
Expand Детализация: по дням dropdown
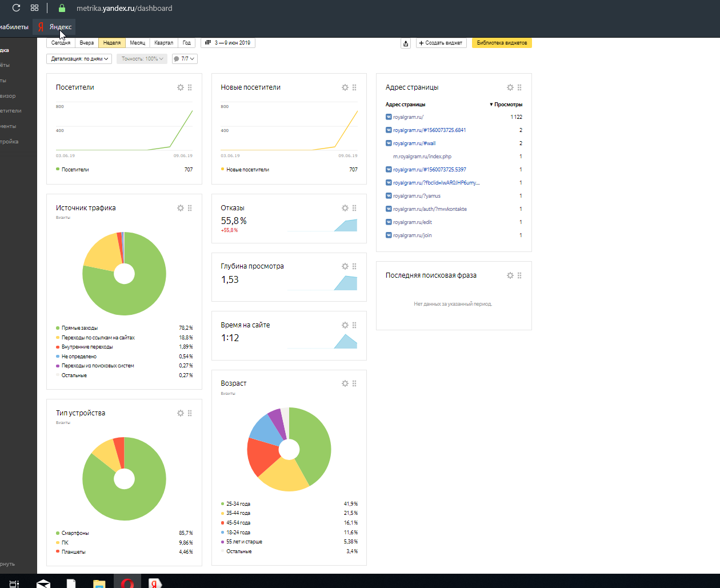79,59
